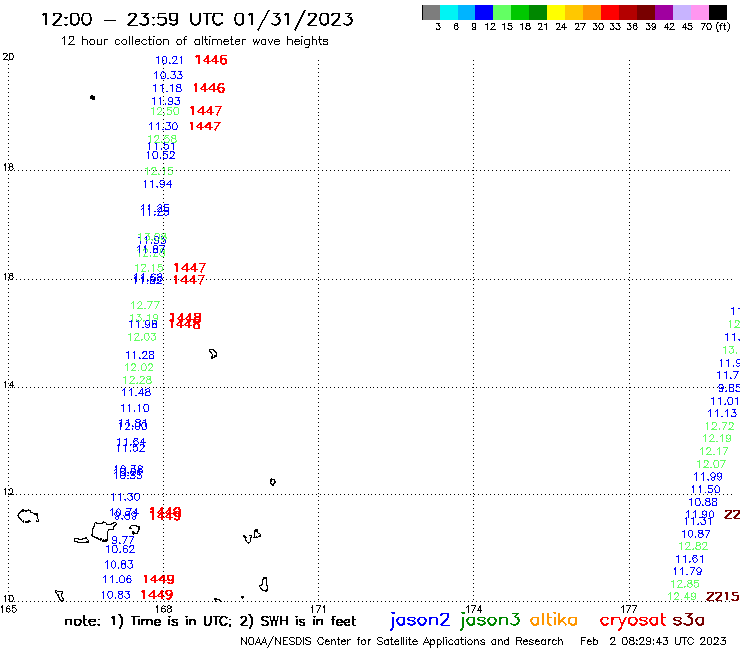The width and height of the screenshot is (740, 650).
Task: Pick the lavender legend color swatch
Action: point(681,12)
